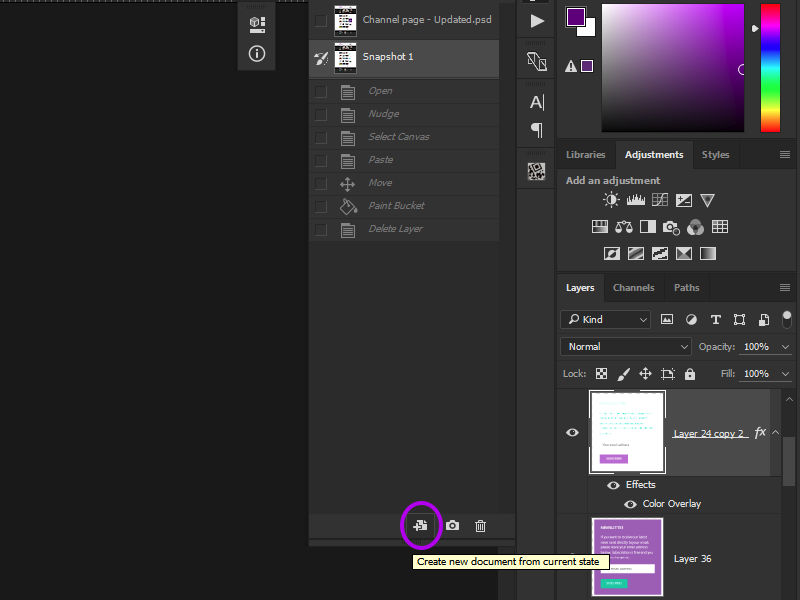Screen dimensions: 800x600
Task: Filter layers by type layers
Action: click(x=715, y=319)
